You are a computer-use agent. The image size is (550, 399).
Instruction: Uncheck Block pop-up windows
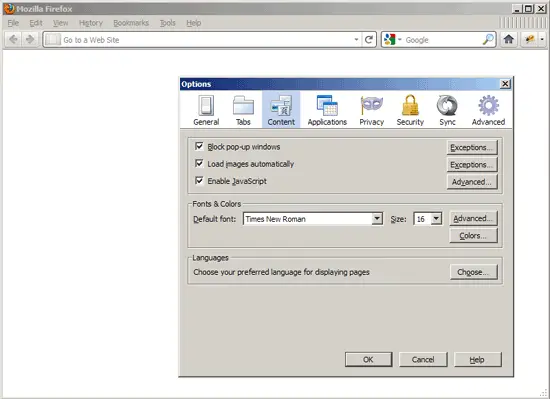(199, 146)
